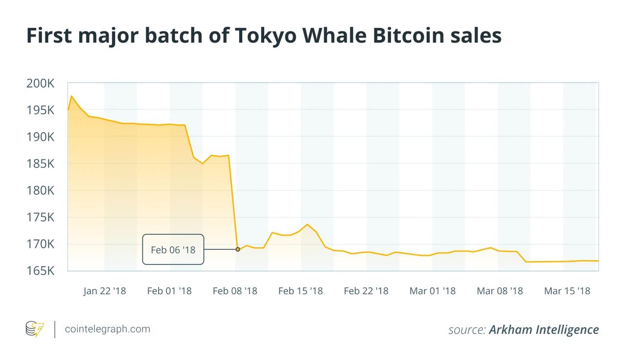Click the 200K y-axis label

coord(40,84)
